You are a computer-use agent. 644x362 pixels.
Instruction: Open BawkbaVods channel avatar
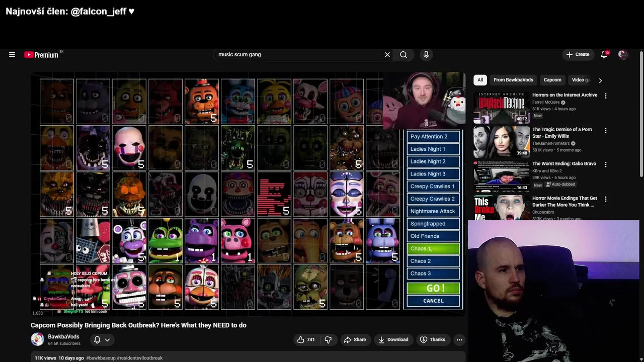(x=37, y=339)
